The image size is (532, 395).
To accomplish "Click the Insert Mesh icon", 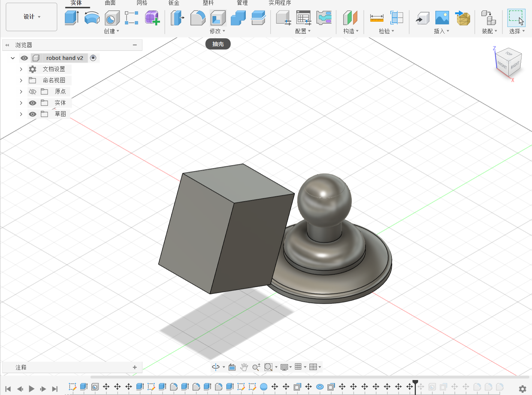I will 463,18.
